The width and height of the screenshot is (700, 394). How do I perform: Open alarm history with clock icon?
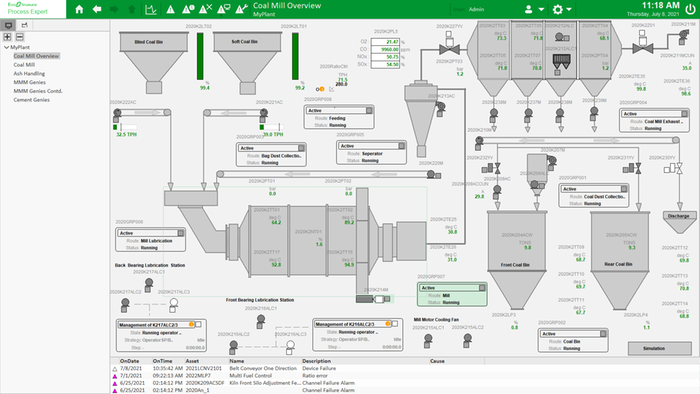click(188, 9)
